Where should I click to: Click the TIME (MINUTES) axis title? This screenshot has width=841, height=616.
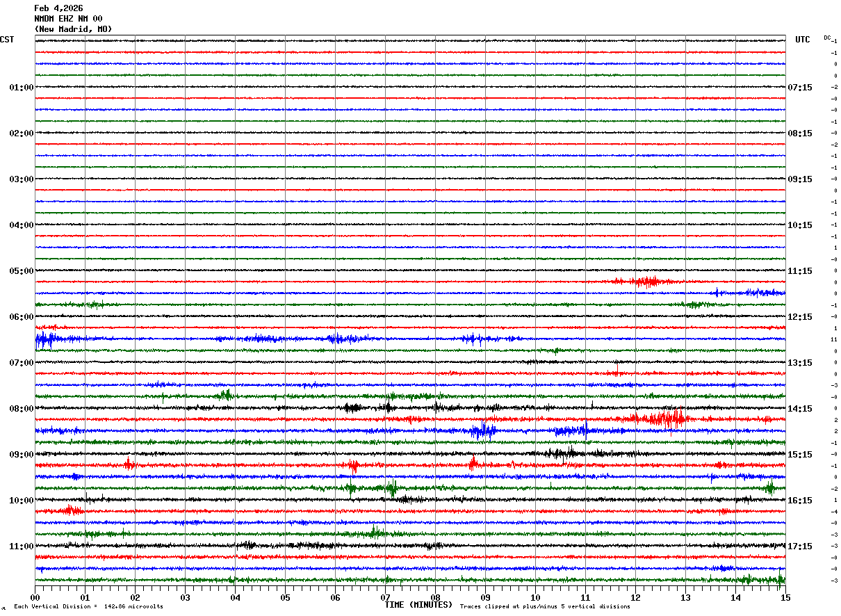(418, 605)
